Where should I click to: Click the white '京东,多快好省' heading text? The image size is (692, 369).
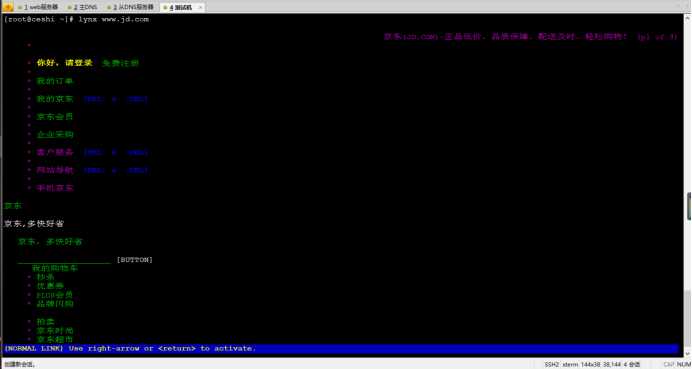coord(34,224)
